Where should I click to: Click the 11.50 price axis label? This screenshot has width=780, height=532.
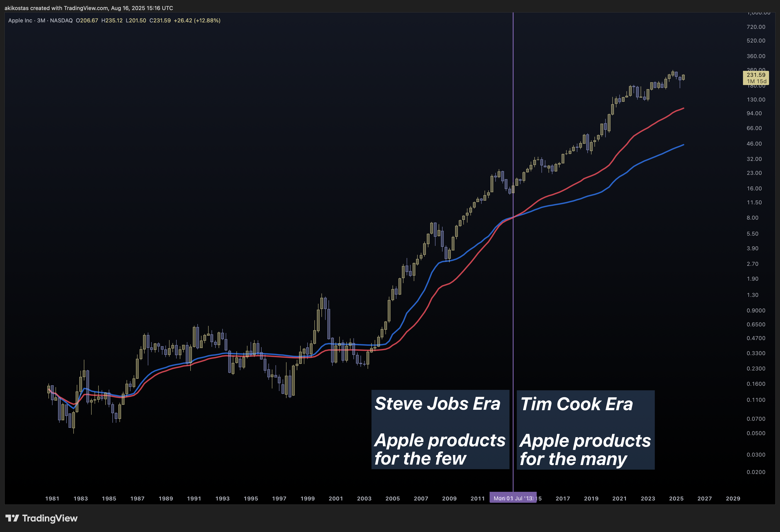[754, 202]
